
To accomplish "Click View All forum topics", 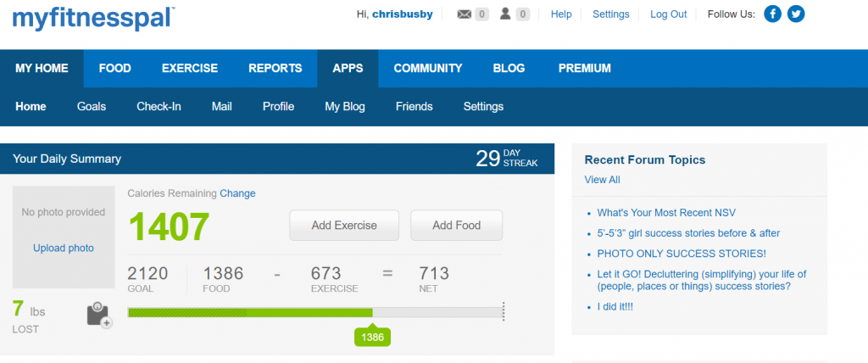I will pos(603,180).
